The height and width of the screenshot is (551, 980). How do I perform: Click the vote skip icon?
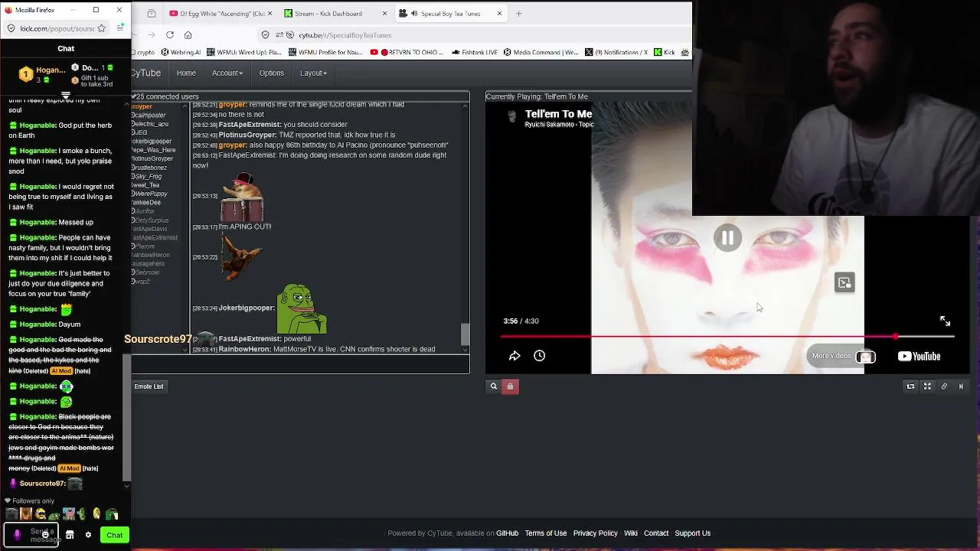961,386
